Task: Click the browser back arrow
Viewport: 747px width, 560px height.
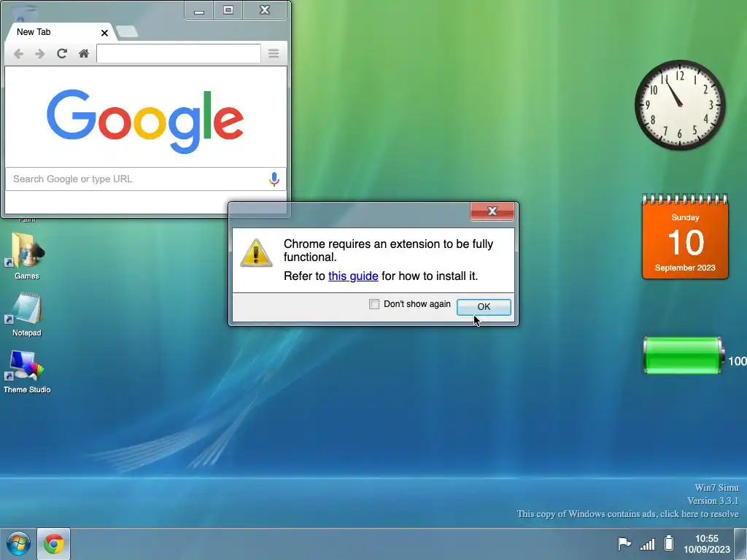Action: pos(18,54)
